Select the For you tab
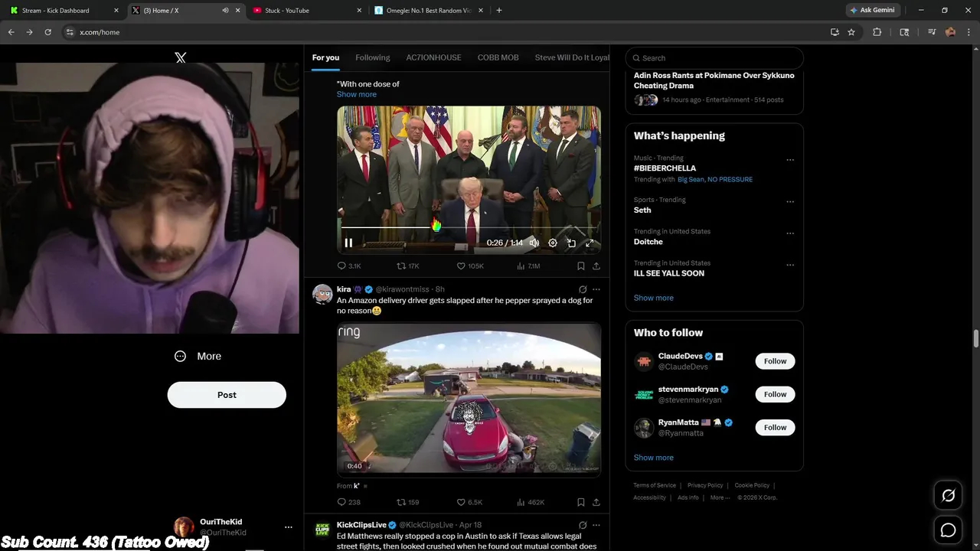This screenshot has width=980, height=551. coord(325,57)
